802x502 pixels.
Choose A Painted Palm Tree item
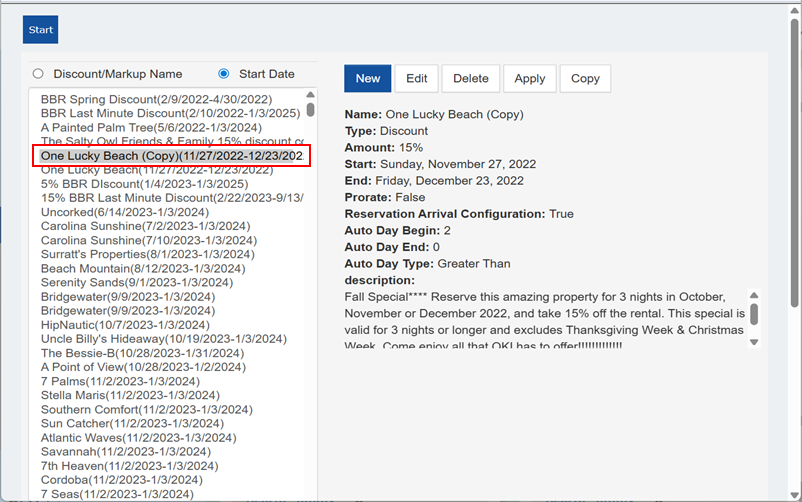151,128
